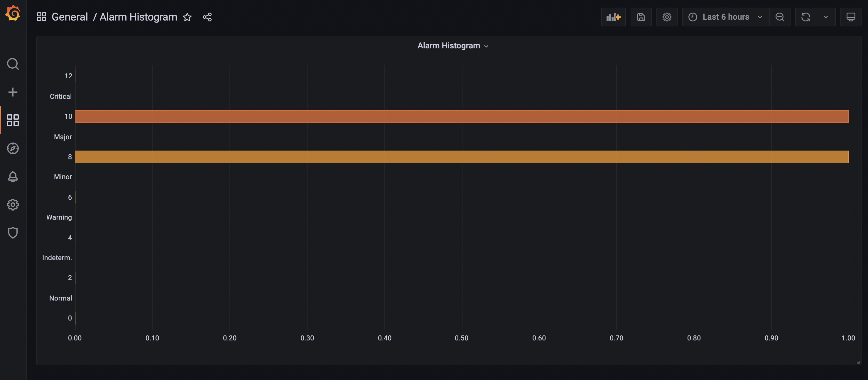Share the Alarm Histogram dashboard
This screenshot has width=868, height=380.
pos(207,17)
